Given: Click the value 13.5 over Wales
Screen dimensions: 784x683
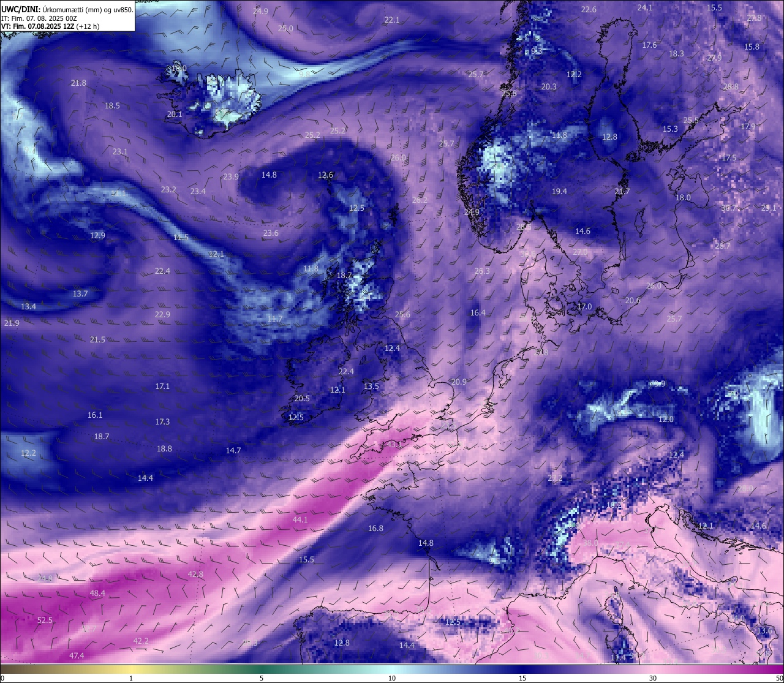Looking at the screenshot, I should pos(371,387).
